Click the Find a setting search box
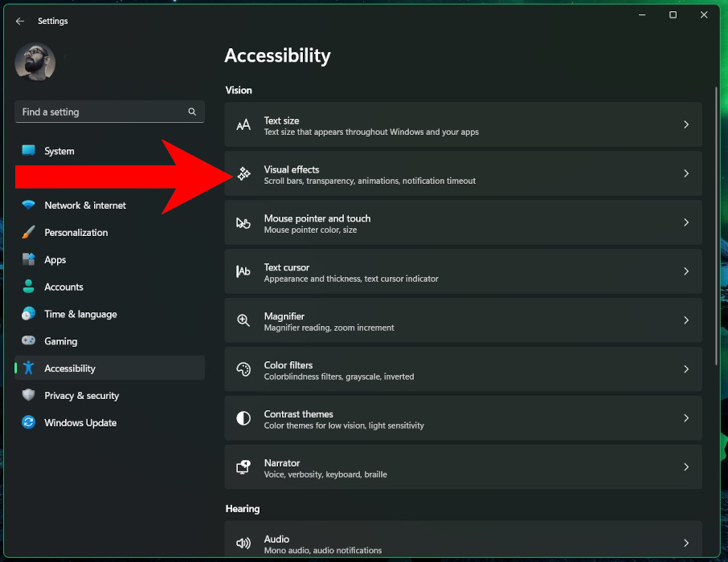This screenshot has width=728, height=562. click(109, 112)
